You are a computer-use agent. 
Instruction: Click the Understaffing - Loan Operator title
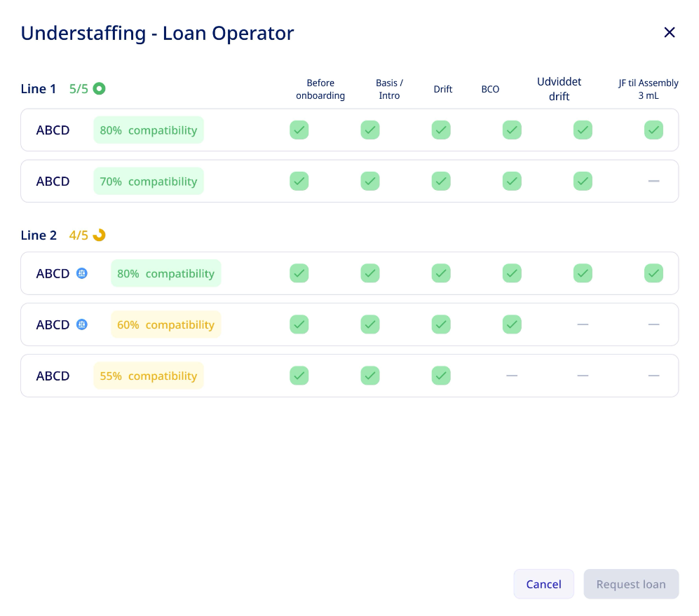pos(157,33)
